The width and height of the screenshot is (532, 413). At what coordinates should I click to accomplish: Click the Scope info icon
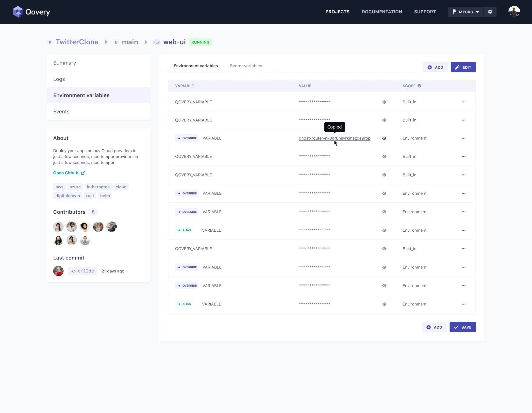[419, 86]
